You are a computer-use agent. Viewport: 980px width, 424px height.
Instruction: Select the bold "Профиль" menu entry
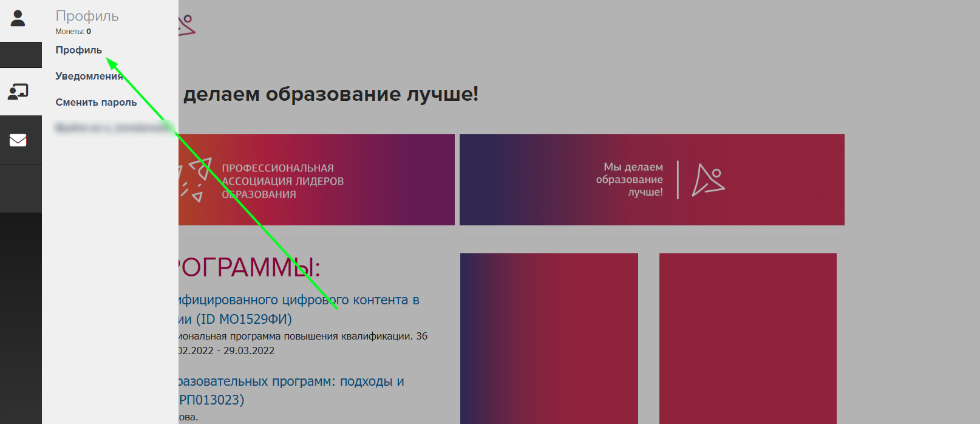click(x=79, y=50)
